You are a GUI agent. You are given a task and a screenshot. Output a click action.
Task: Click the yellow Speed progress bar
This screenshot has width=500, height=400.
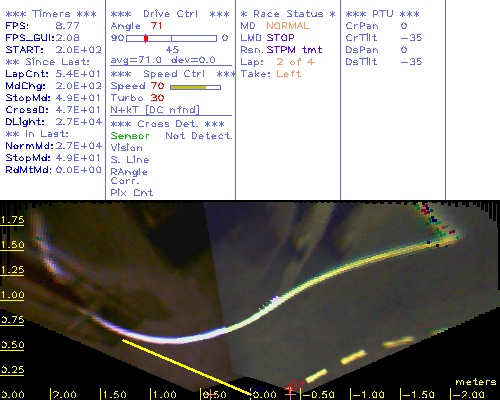[x=195, y=87]
